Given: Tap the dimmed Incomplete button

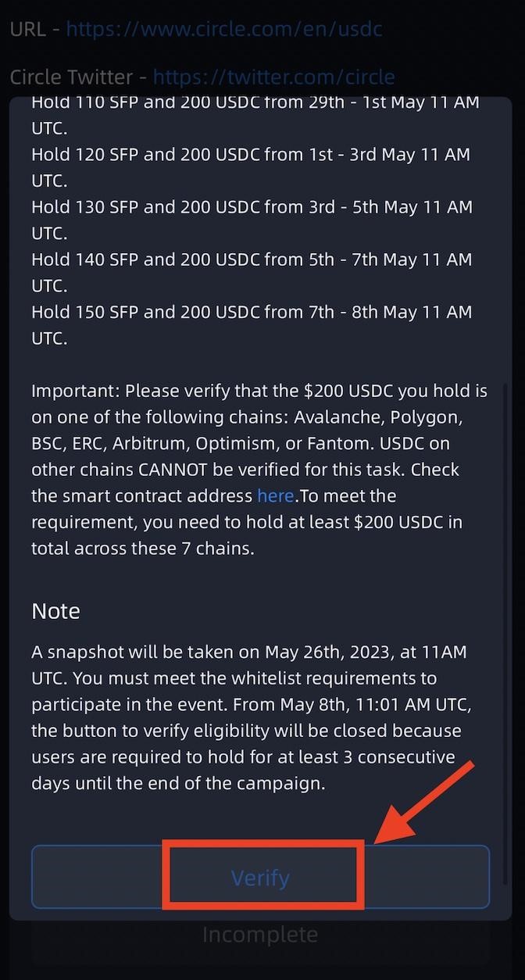Looking at the screenshot, I should point(260,935).
